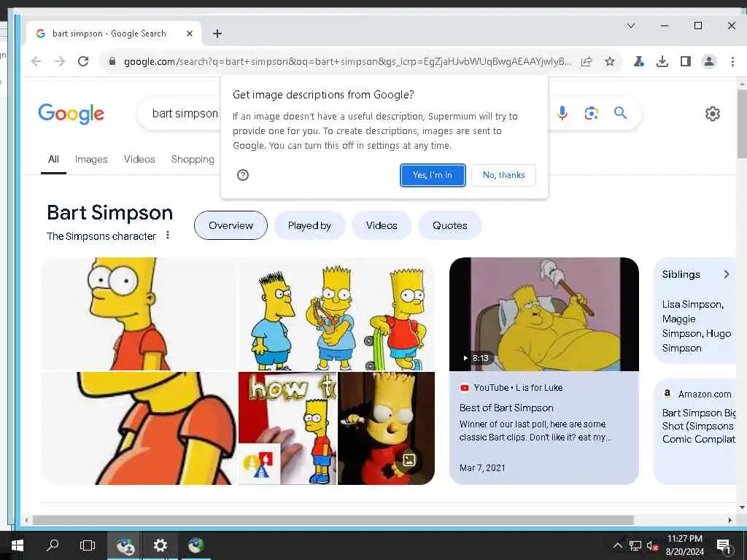This screenshot has height=560, width=747.
Task: Close the bart simpson Google Search tab
Action: (x=190, y=34)
